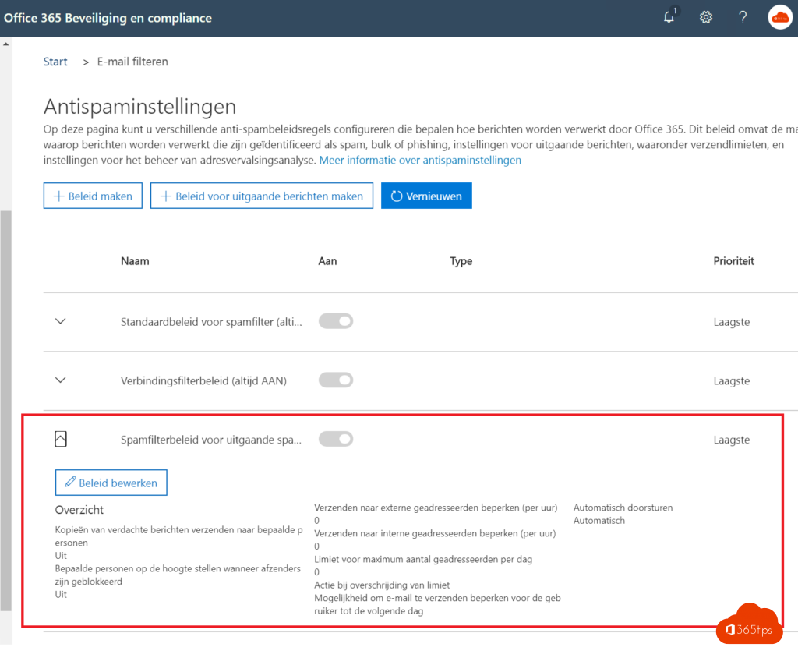Expand the Standaardbeleid voor spamfilter row
This screenshot has width=798, height=672.
[61, 321]
